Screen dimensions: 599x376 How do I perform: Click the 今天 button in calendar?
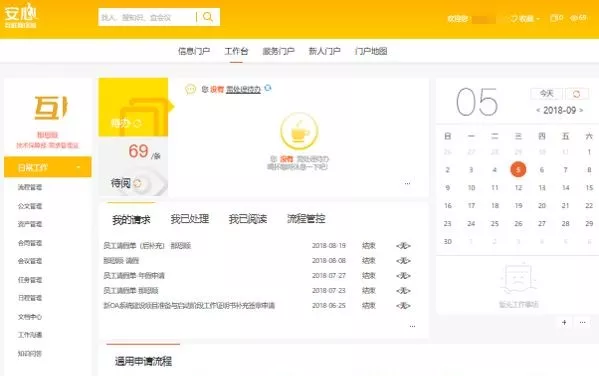[546, 93]
